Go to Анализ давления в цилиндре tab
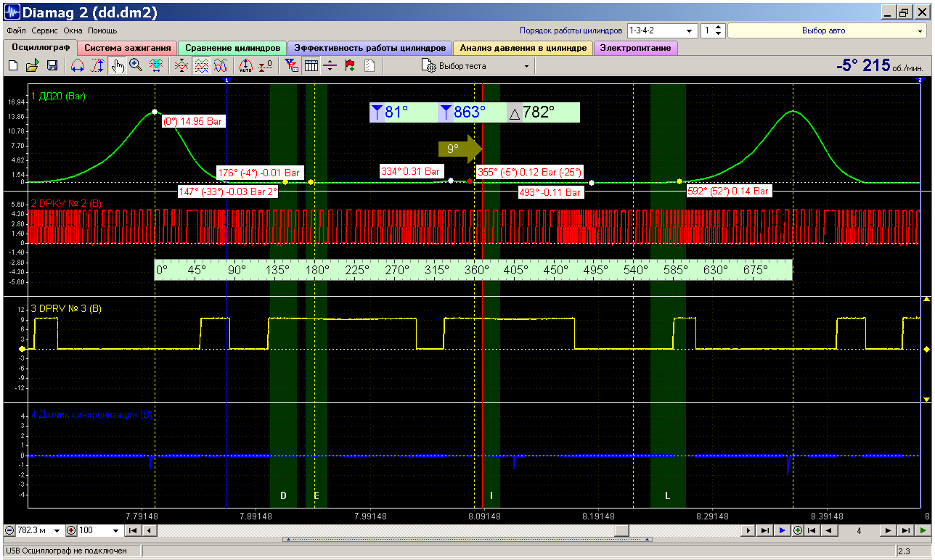Viewport: 935px width, 560px height. point(523,48)
